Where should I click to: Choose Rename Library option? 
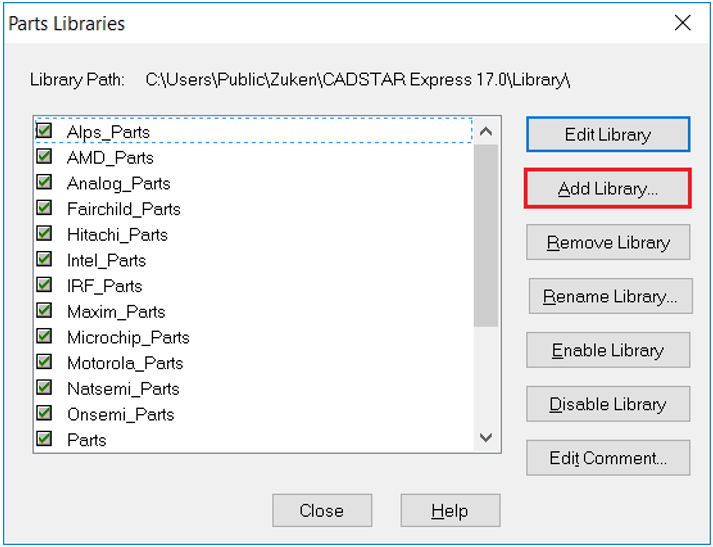coord(610,296)
